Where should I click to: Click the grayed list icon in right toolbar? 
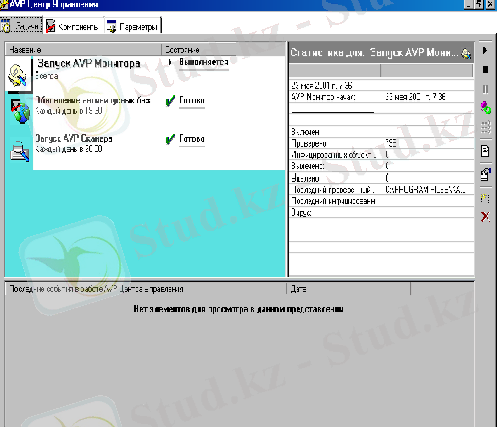click(x=486, y=127)
